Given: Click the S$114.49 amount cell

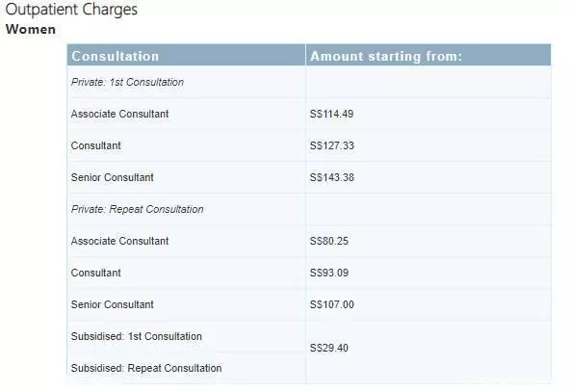Looking at the screenshot, I should click(x=332, y=114).
